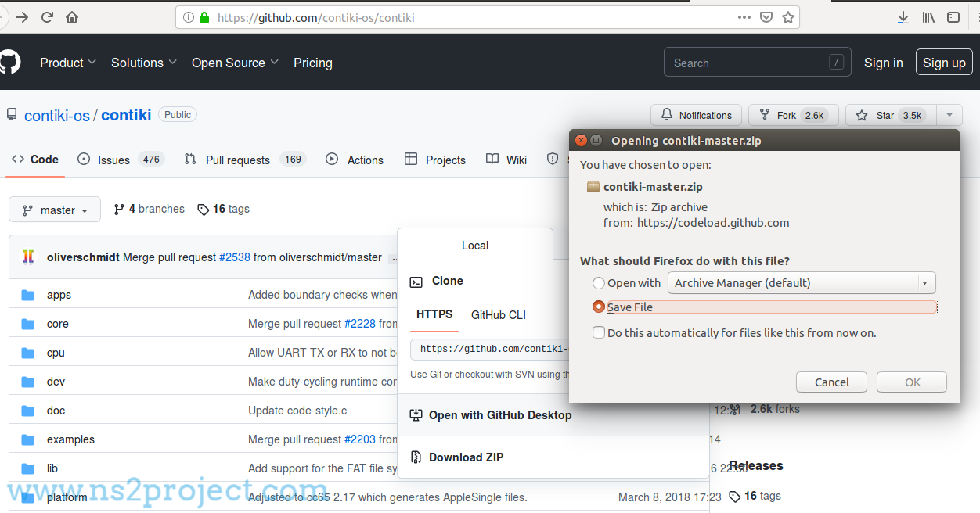Open the Projects tab

[x=434, y=160]
